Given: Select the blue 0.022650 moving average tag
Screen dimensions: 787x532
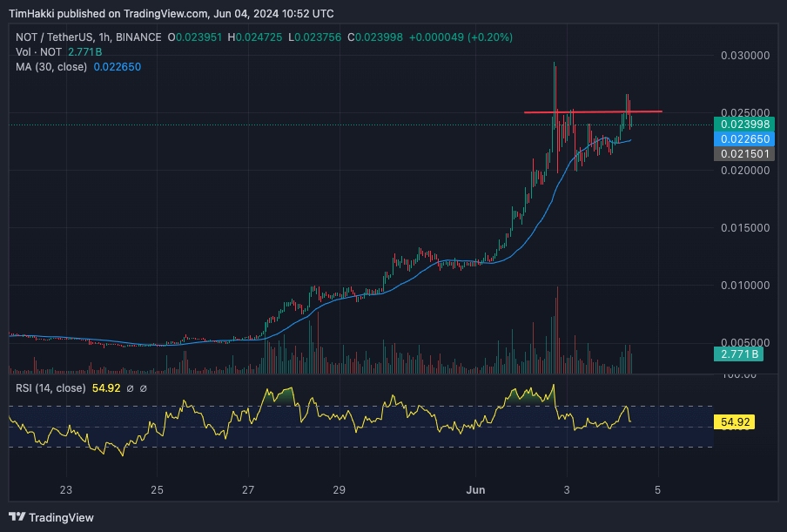Looking at the screenshot, I should pos(744,139).
